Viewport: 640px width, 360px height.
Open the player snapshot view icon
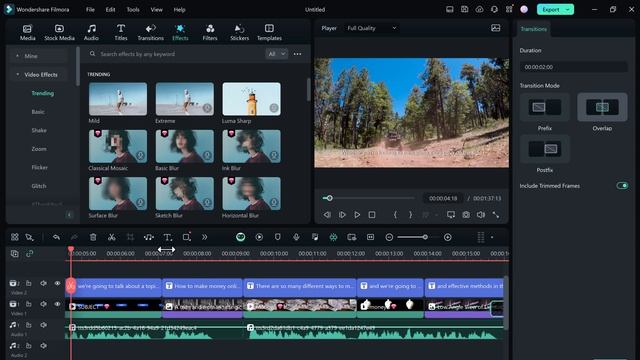(x=496, y=28)
